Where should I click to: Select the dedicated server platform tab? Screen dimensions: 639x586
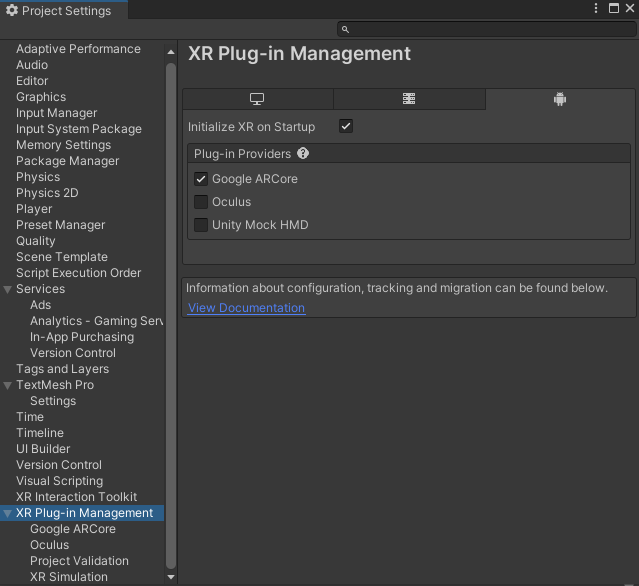(409, 99)
